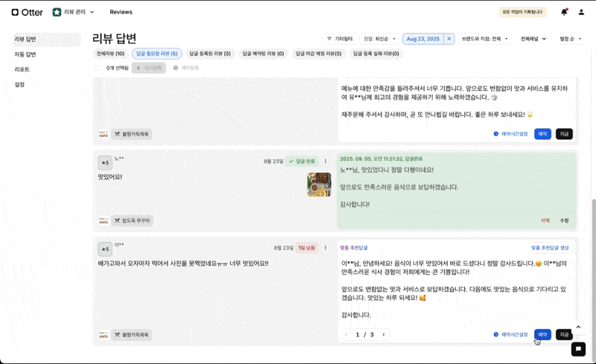Open the 전체채널 channel dropdown
This screenshot has height=364, width=596.
point(533,39)
